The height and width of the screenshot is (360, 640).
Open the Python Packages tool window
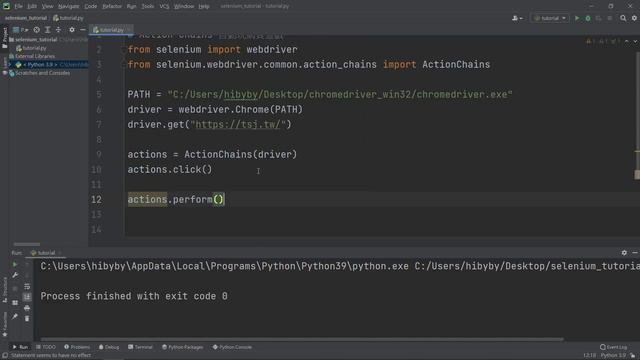tap(182, 347)
